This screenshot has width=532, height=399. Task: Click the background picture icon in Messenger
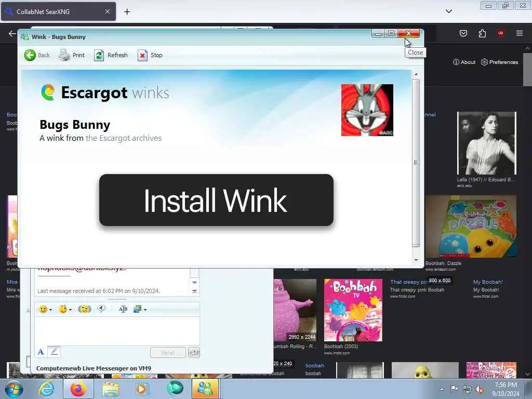[x=137, y=309]
